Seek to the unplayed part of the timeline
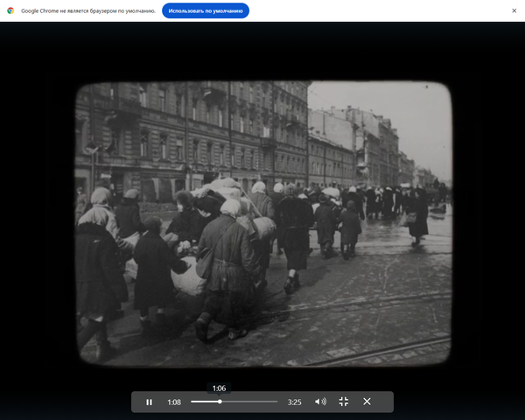The height and width of the screenshot is (420, 525). coord(254,402)
